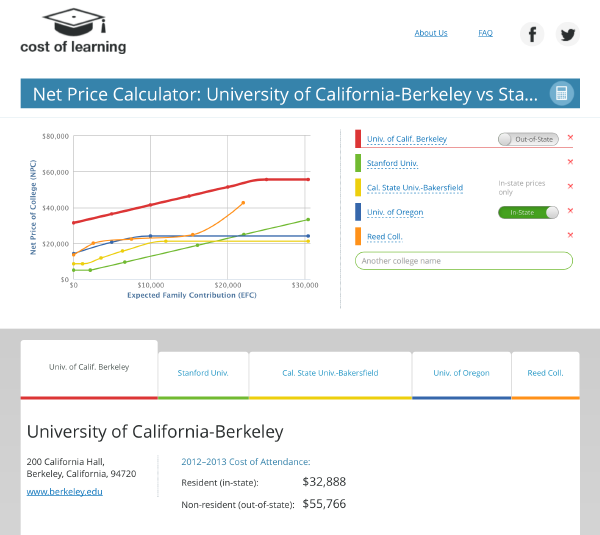The width and height of the screenshot is (600, 535).
Task: Open the FAQ link
Action: [x=485, y=33]
